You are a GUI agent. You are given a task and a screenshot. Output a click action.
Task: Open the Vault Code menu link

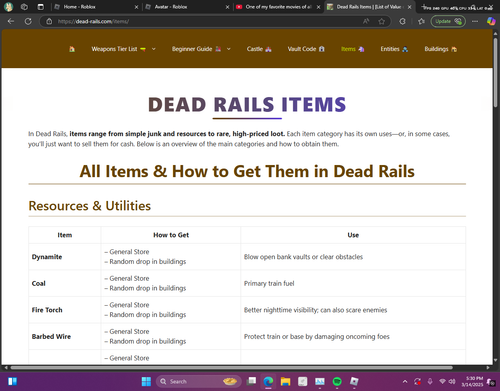[306, 49]
